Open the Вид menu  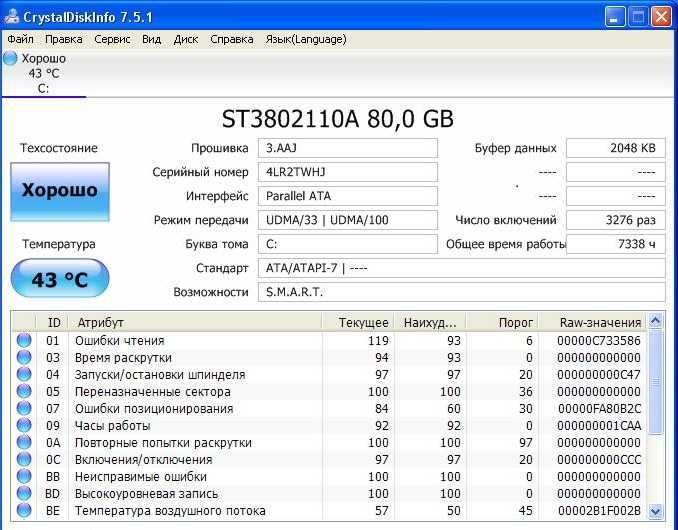(151, 39)
